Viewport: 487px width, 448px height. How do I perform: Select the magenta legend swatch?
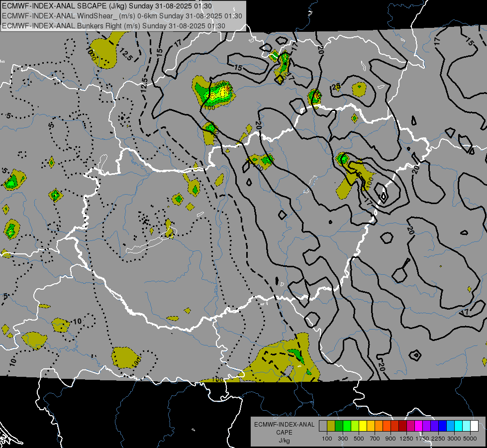[x=419, y=426]
